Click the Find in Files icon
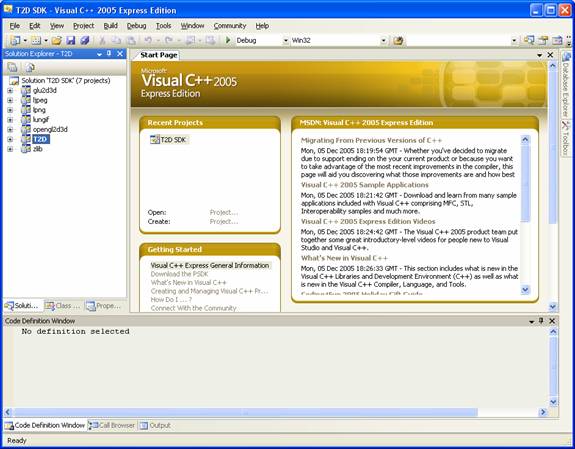 click(398, 40)
